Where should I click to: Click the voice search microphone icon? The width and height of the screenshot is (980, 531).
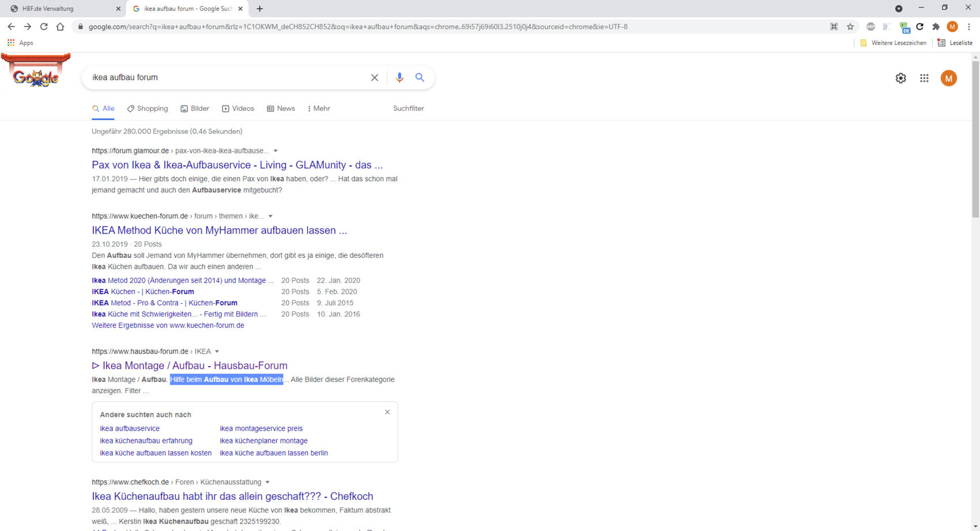[x=399, y=78]
